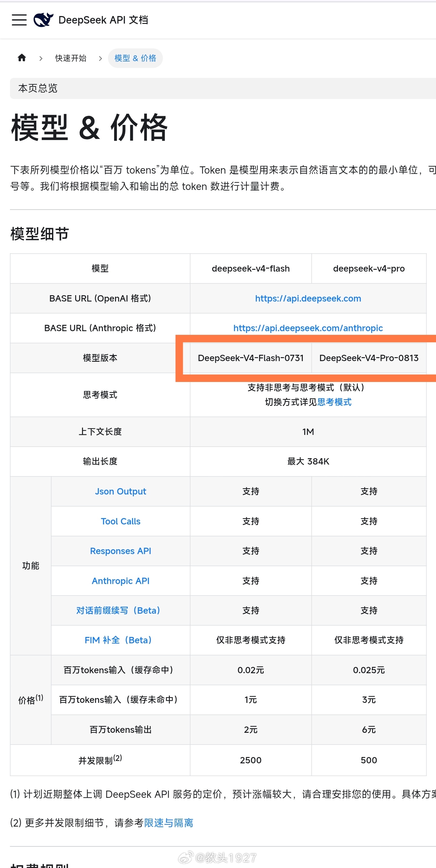Click BASE URL (OpenAI 格式) label

(x=100, y=298)
